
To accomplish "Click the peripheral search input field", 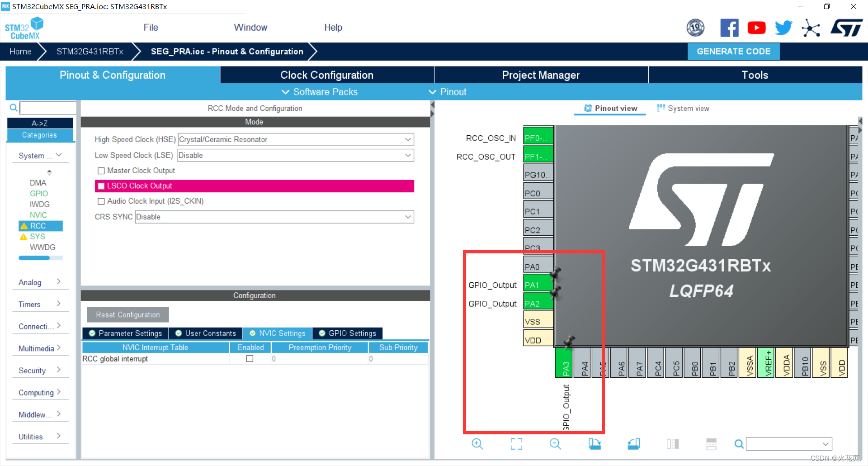I will 48,108.
